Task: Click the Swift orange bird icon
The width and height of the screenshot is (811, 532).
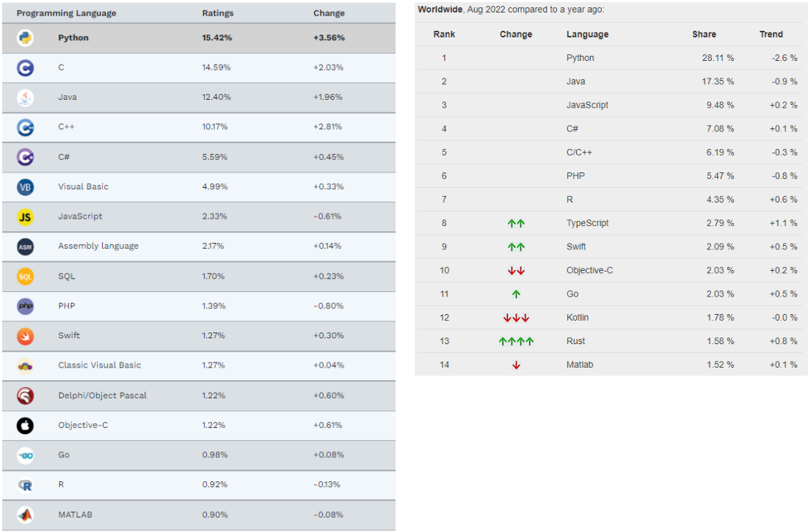Action: pyautogui.click(x=26, y=336)
